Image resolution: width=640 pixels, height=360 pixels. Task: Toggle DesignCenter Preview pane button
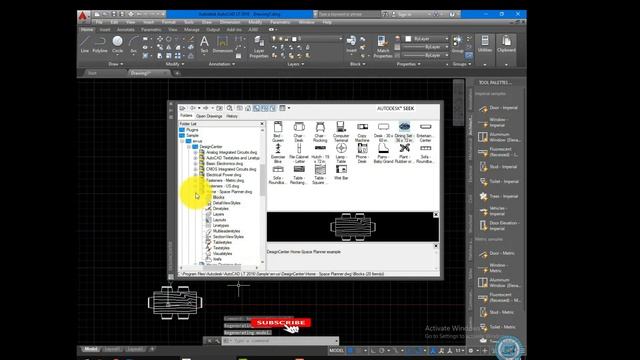[264, 108]
